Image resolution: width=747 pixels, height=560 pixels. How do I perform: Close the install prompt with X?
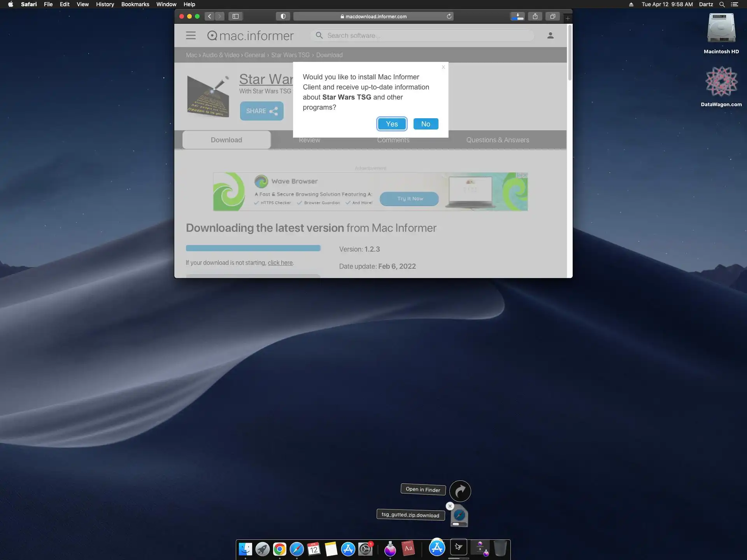pyautogui.click(x=443, y=67)
